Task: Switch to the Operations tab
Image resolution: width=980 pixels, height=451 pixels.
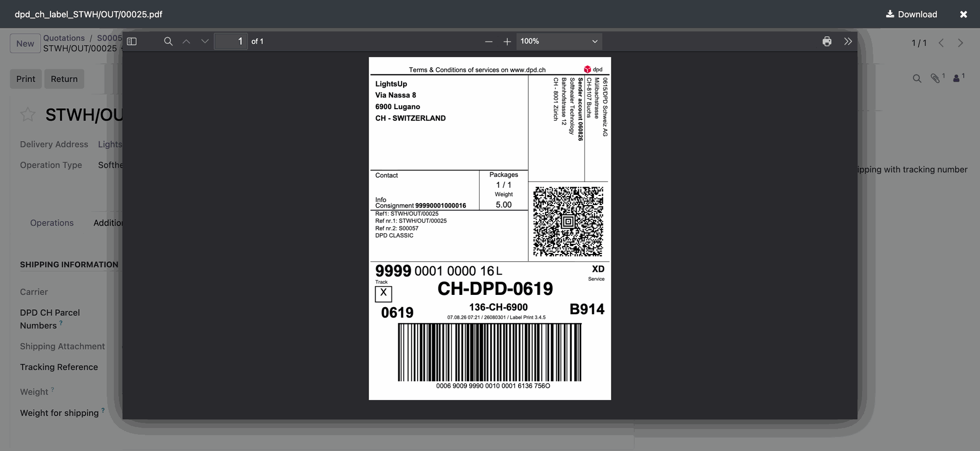Action: 52,223
